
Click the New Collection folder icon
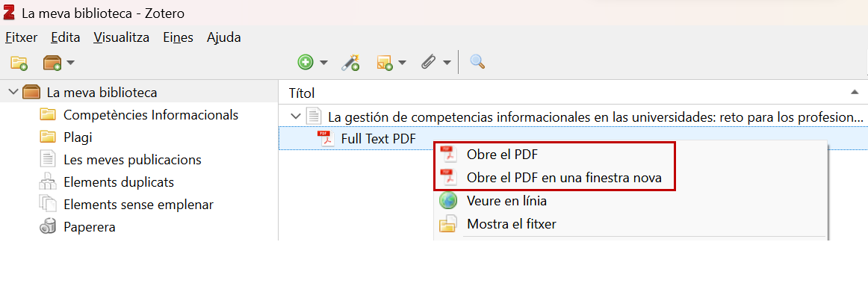click(19, 63)
